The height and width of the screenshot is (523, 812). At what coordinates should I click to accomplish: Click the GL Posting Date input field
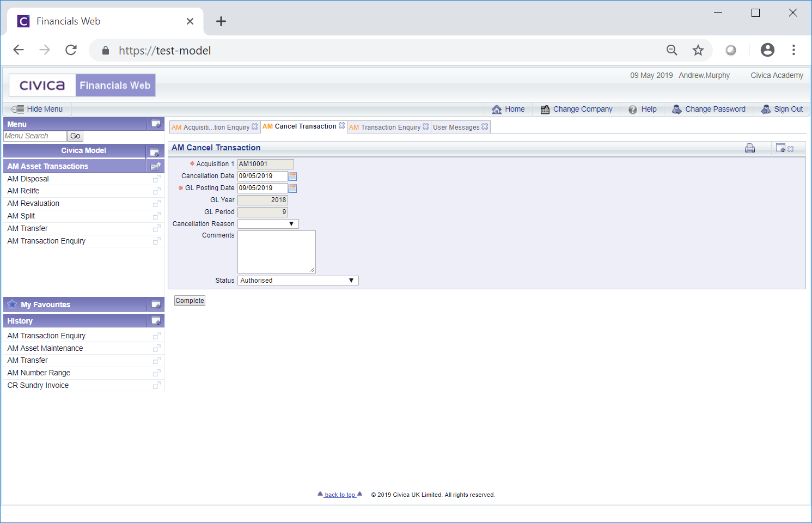(x=262, y=188)
